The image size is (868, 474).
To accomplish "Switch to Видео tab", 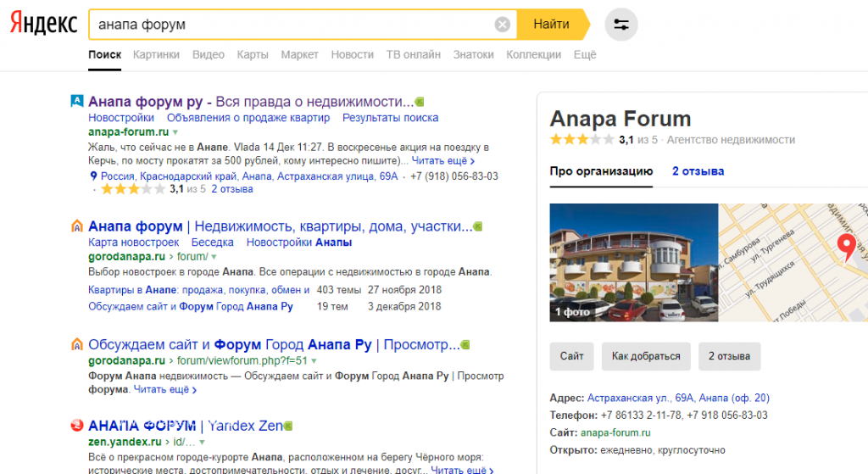I will (209, 55).
